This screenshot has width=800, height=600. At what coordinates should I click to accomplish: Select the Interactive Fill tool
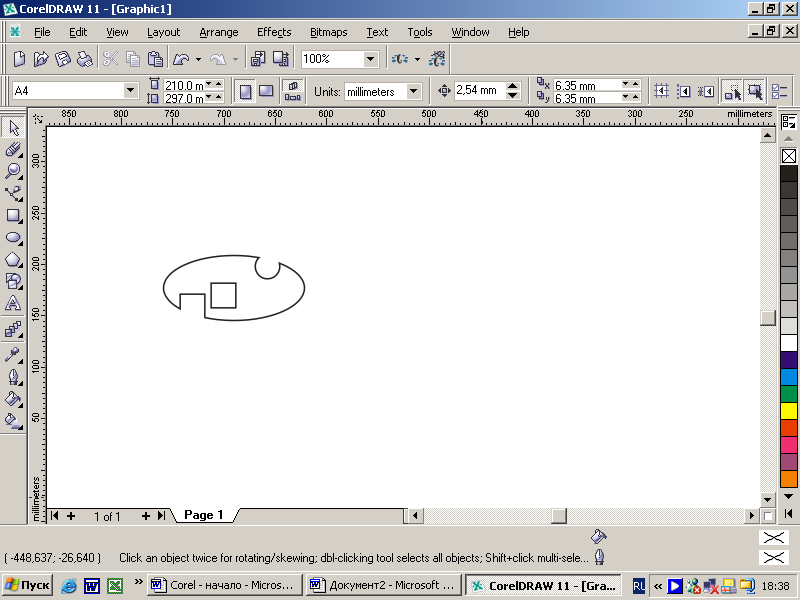(x=13, y=421)
